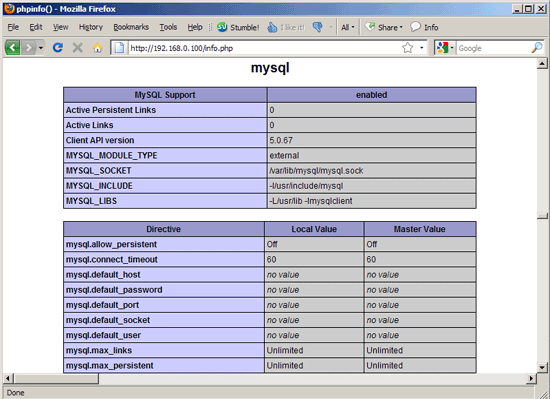Image resolution: width=550 pixels, height=399 pixels.
Task: Click the vertical scrollbar thumb
Action: 542,216
